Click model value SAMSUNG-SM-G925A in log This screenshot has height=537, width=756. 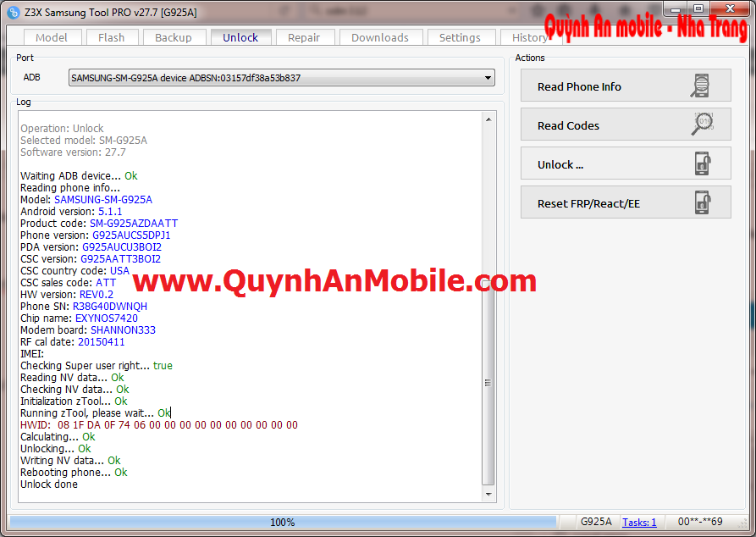pos(103,200)
